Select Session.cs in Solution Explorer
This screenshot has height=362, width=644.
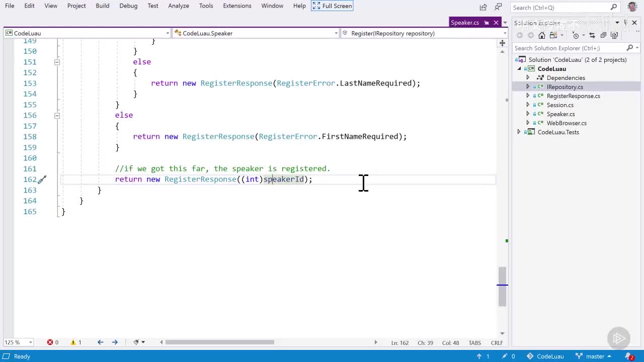(x=560, y=105)
